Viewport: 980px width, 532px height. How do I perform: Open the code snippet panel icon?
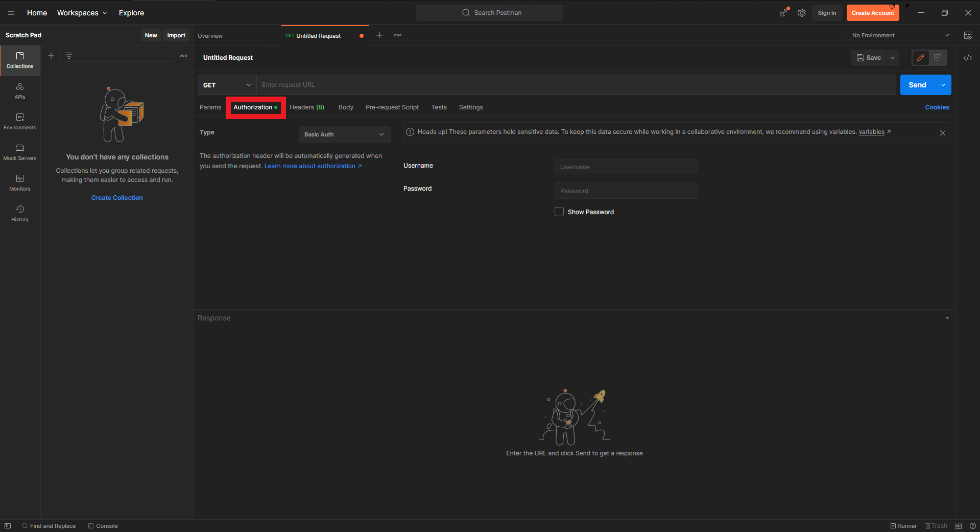pyautogui.click(x=967, y=58)
